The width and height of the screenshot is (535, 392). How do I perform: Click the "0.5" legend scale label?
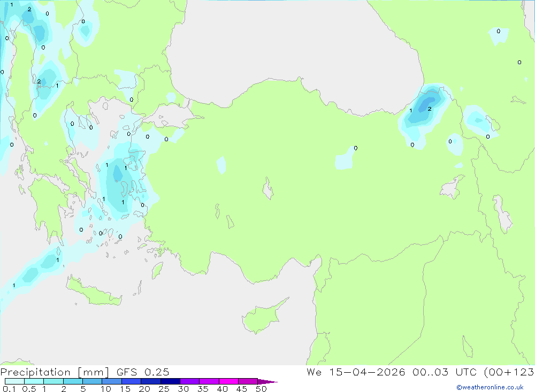tap(29, 389)
